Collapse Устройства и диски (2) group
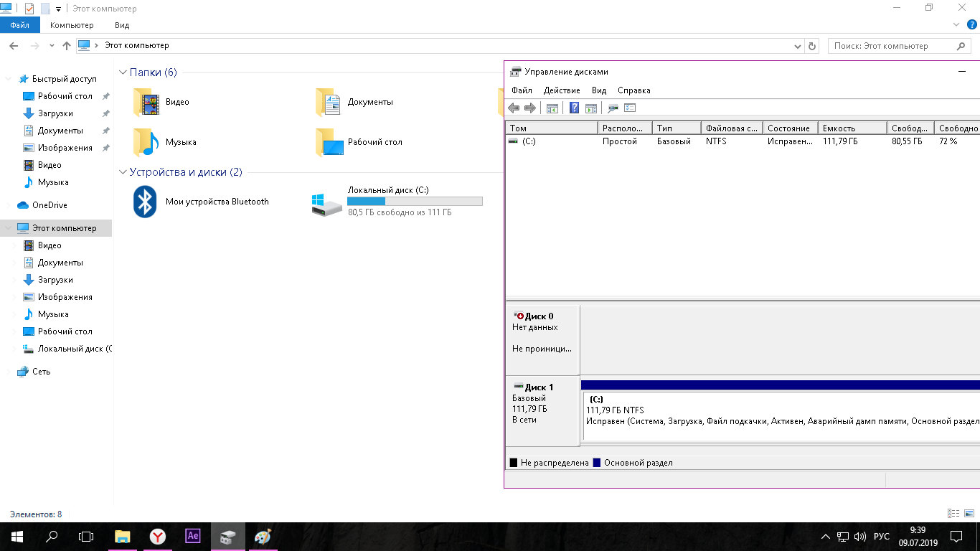Screen dimensions: 980x551 tap(123, 172)
